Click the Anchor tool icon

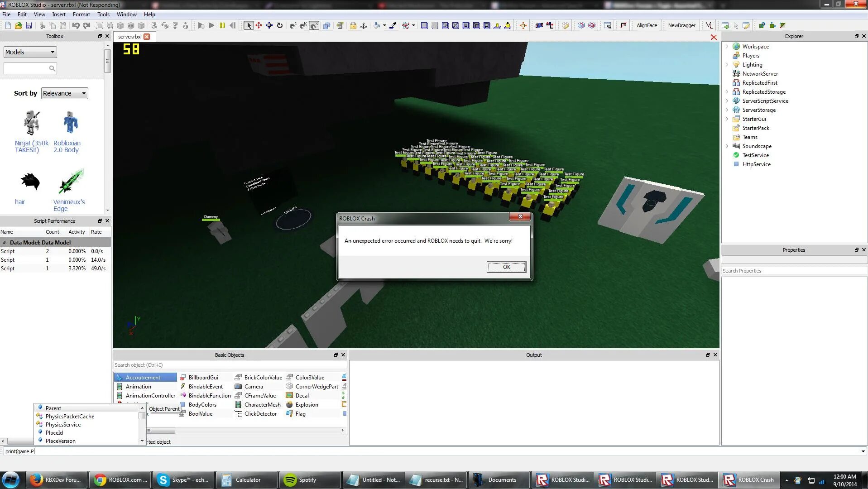coord(364,25)
